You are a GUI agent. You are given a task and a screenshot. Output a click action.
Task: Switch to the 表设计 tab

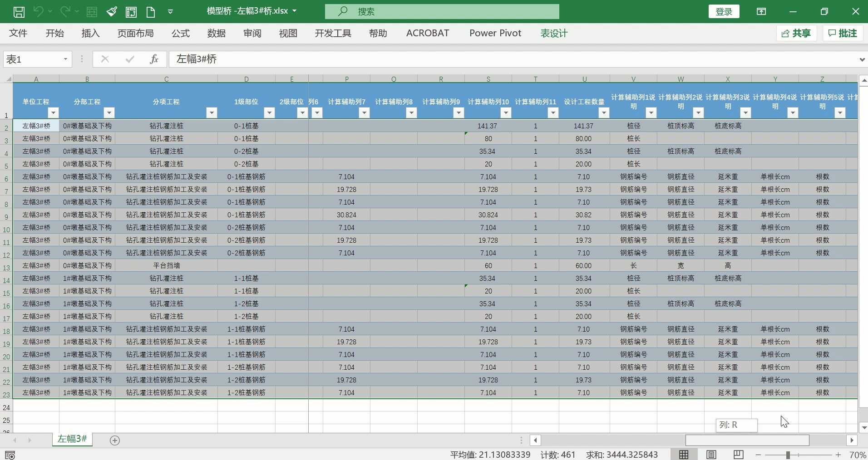[554, 33]
